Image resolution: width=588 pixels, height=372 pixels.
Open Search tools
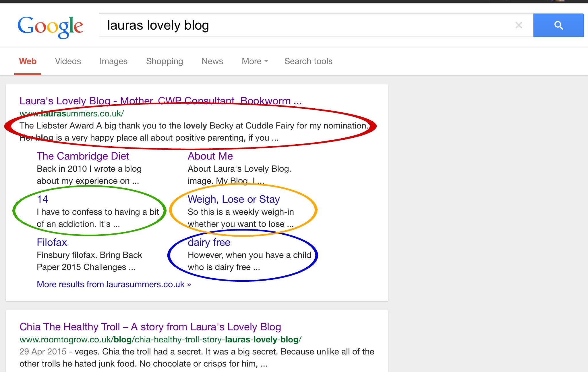308,61
